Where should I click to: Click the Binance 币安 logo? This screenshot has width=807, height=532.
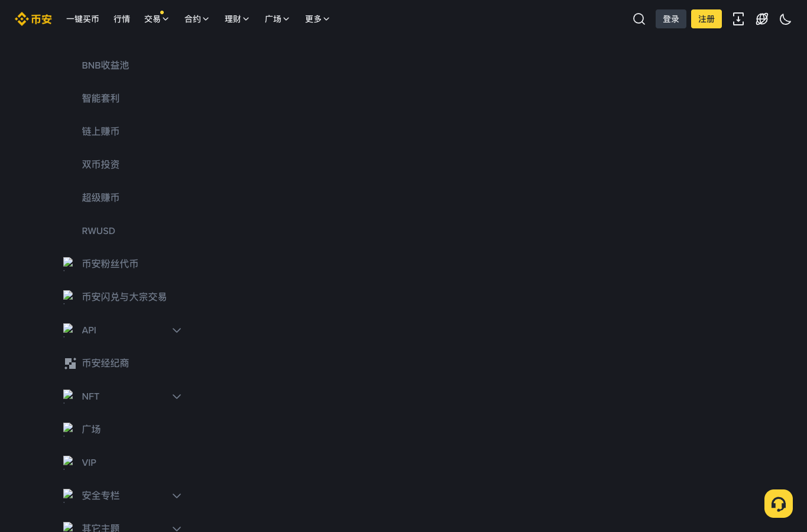click(33, 19)
